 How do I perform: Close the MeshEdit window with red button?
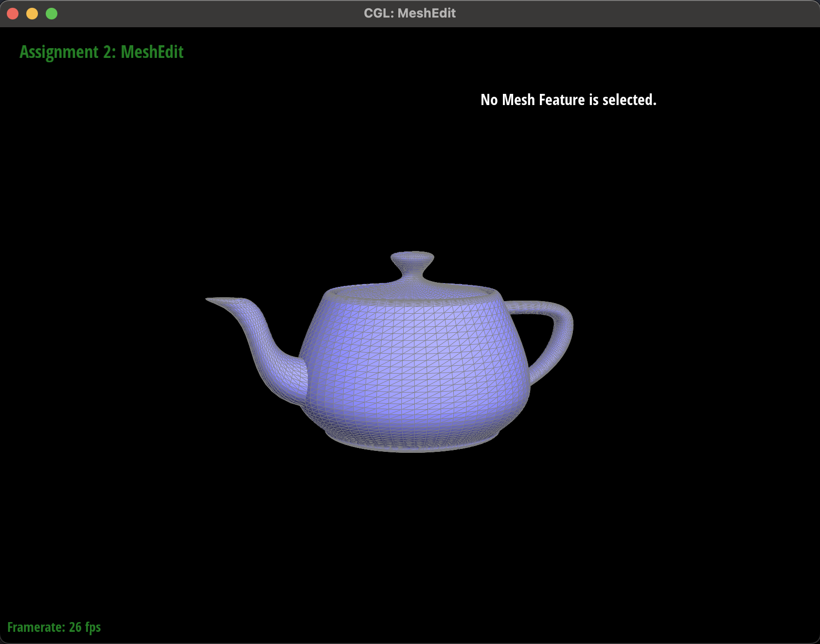click(x=13, y=14)
